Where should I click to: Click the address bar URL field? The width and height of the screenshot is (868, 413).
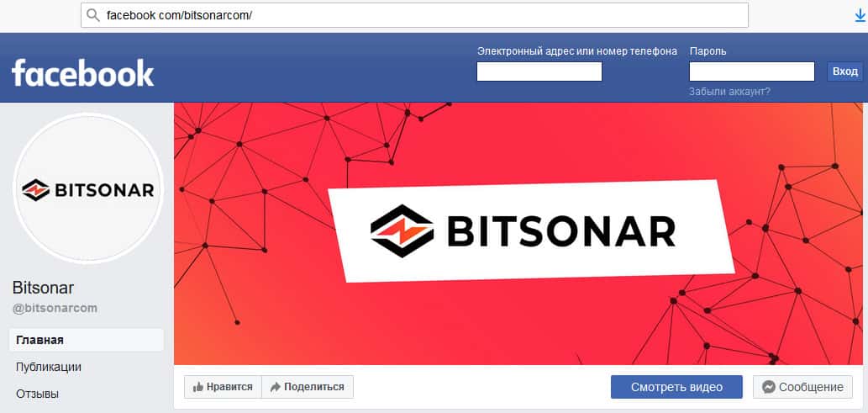(x=414, y=15)
